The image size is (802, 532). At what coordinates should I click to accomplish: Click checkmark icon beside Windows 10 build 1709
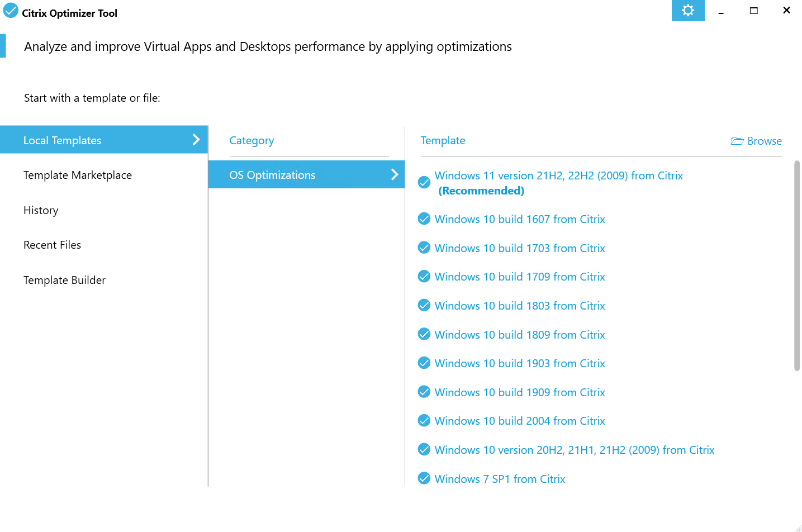click(424, 277)
